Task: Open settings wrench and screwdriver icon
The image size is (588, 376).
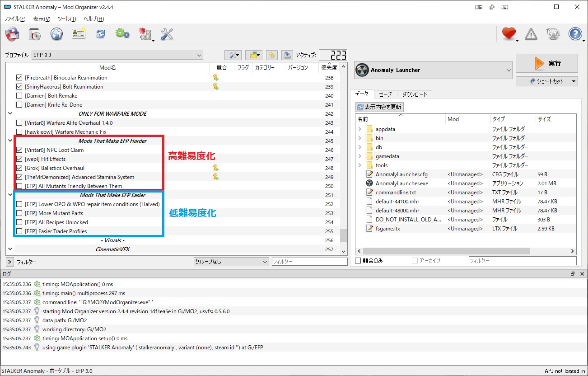Action: point(167,34)
